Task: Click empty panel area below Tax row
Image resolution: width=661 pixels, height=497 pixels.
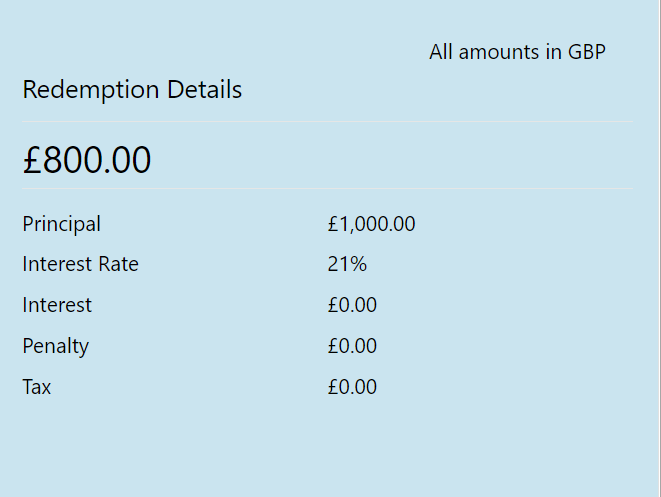Action: pos(328,447)
